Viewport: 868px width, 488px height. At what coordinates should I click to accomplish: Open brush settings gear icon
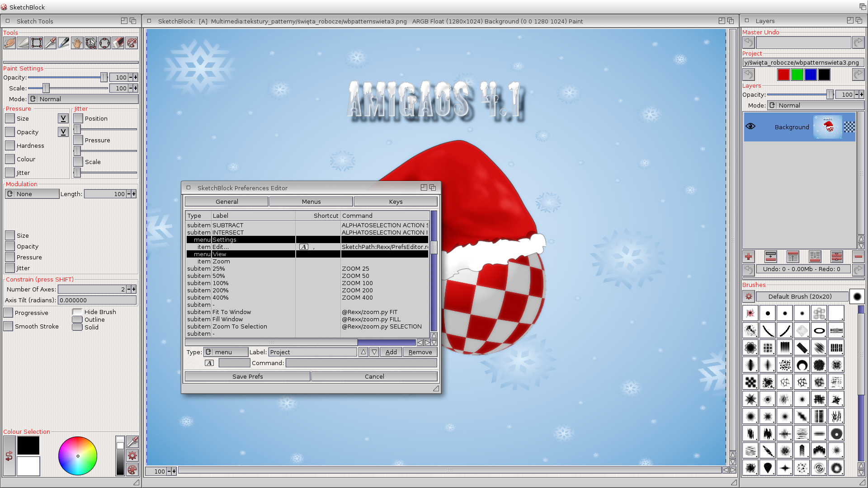pos(749,296)
